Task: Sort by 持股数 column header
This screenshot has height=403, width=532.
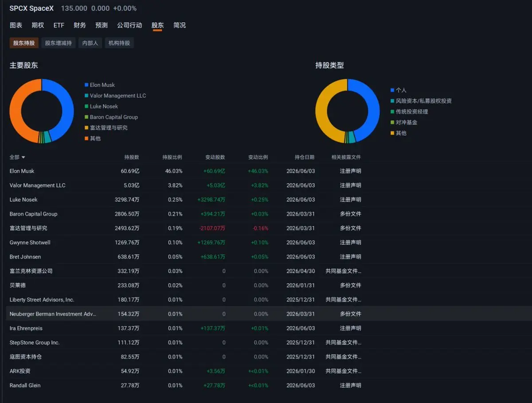Action: (x=132, y=157)
